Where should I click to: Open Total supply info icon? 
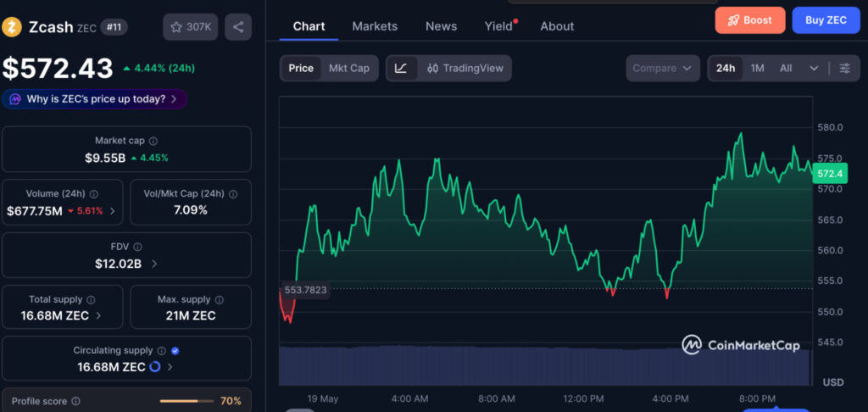pyautogui.click(x=91, y=299)
